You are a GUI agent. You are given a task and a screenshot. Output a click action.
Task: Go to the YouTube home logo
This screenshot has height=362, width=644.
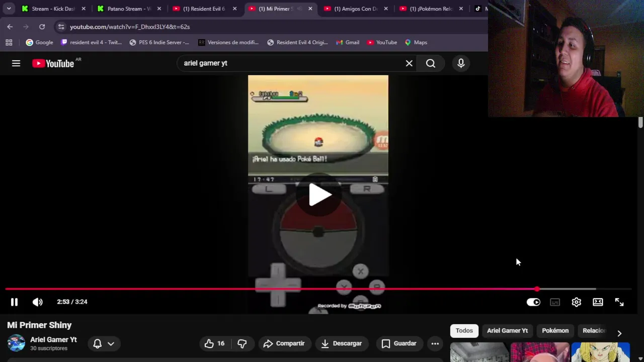coord(53,63)
